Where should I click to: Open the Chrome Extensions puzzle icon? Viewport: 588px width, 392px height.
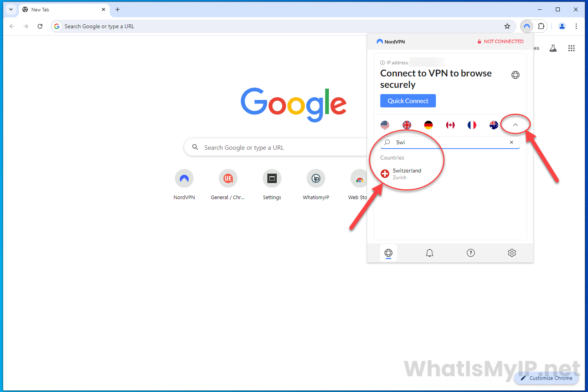click(x=541, y=26)
